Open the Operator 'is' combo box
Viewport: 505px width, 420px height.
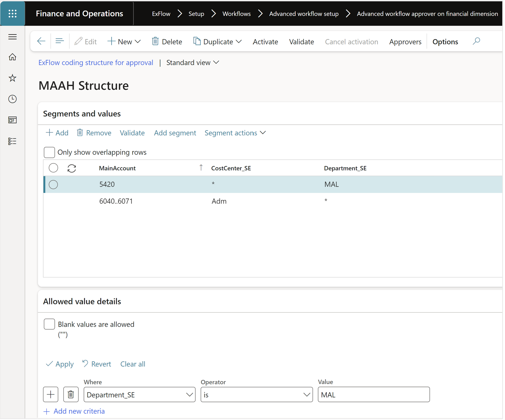[x=257, y=394]
